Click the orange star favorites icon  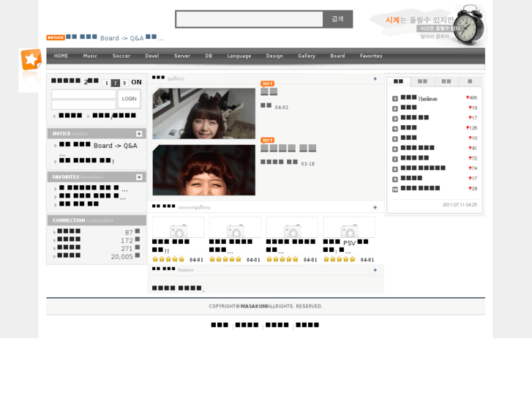tap(31, 59)
